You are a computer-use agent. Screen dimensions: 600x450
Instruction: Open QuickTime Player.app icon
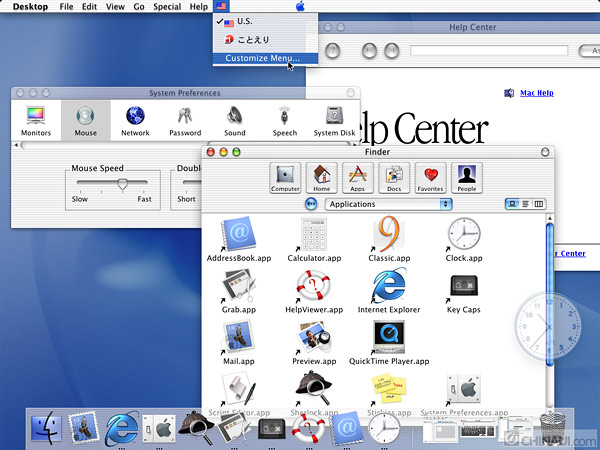(x=388, y=343)
